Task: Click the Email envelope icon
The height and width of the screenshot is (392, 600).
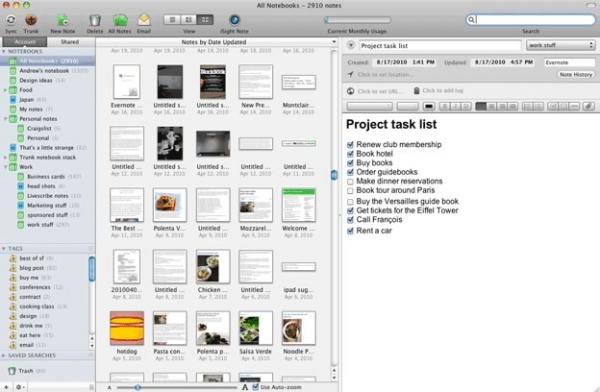Action: [144, 20]
